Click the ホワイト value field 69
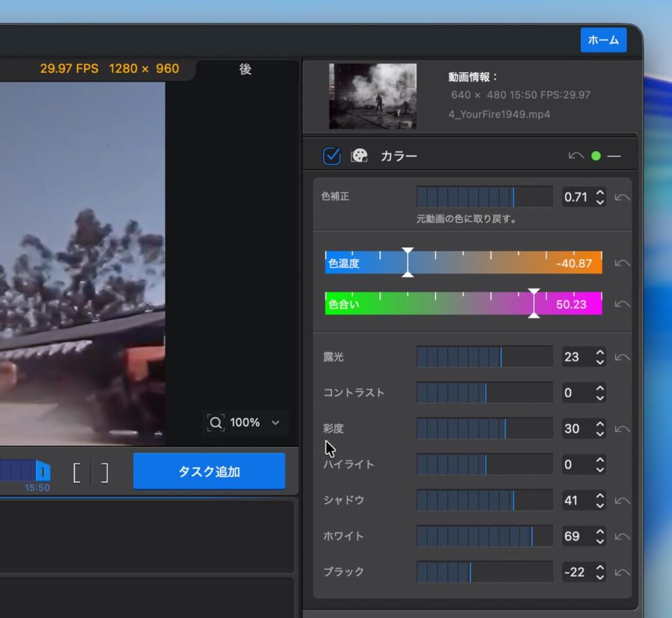 pos(577,536)
